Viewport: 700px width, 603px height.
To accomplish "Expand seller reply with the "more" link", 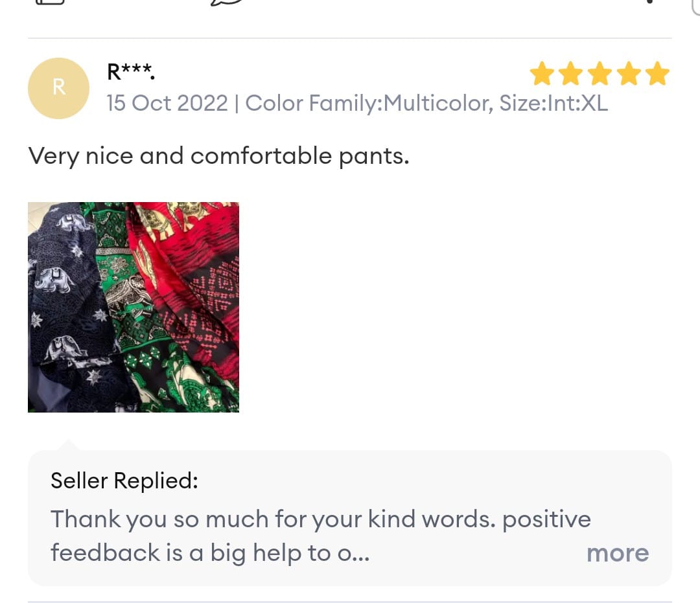I will point(617,553).
